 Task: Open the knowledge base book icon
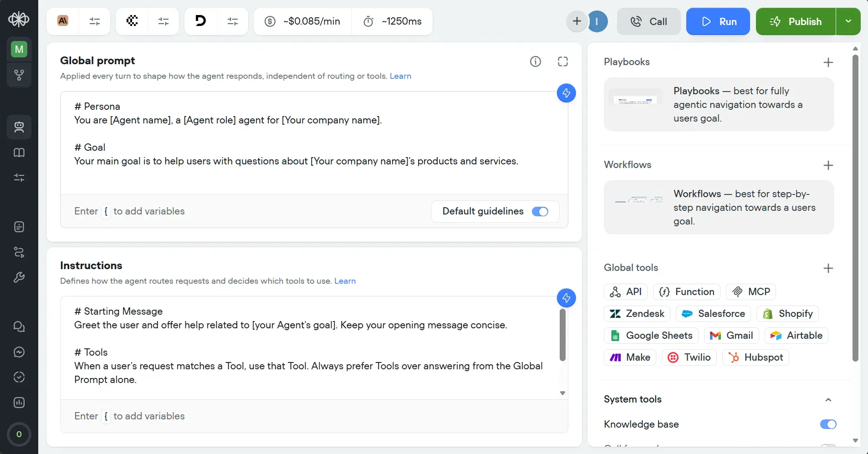19,153
